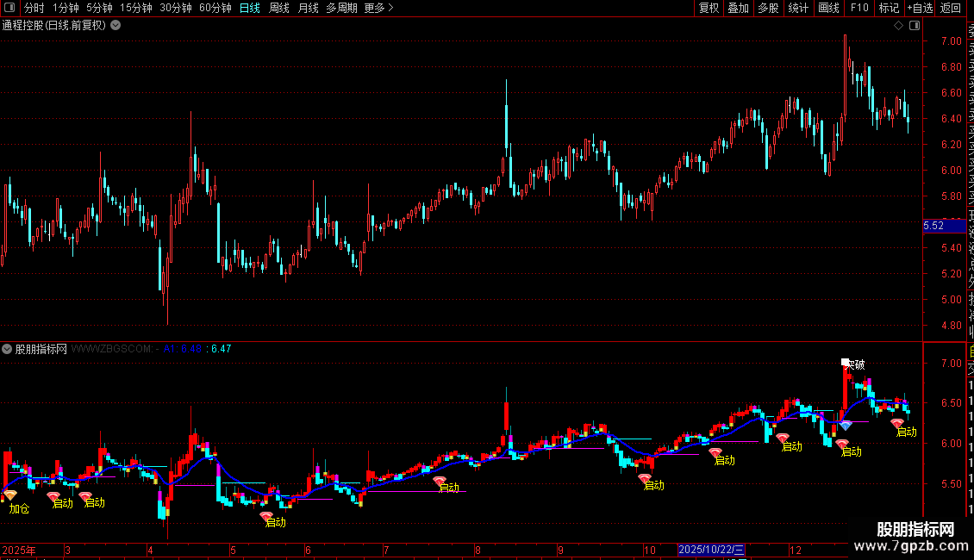Click the 5.52 price label on axis

click(944, 226)
